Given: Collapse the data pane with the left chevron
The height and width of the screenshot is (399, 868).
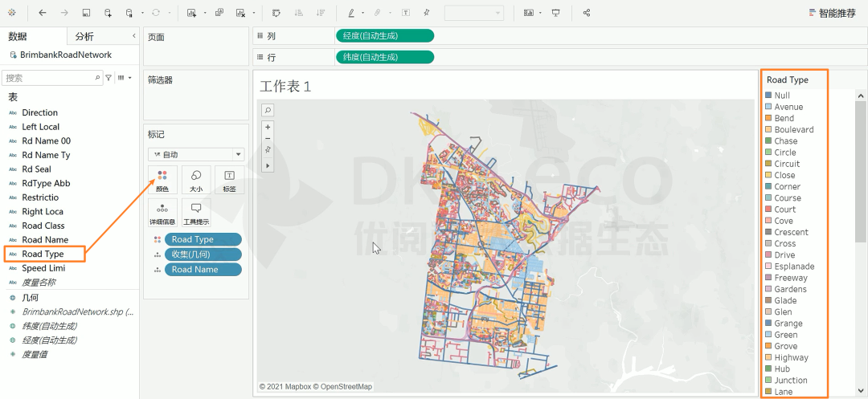Looking at the screenshot, I should [x=133, y=36].
